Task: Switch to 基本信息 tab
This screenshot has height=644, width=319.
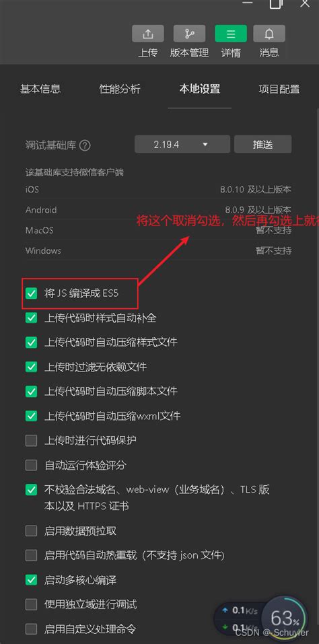Action: pyautogui.click(x=40, y=89)
